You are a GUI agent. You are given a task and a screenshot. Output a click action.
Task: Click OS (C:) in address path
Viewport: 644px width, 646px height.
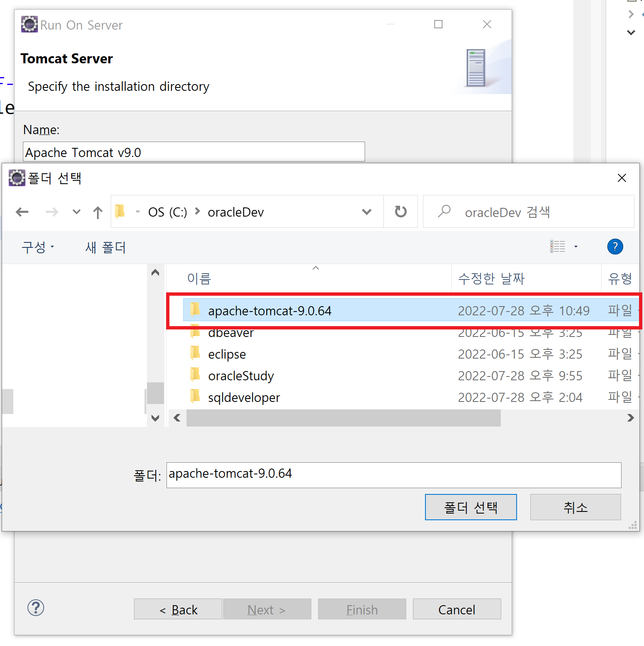point(168,212)
